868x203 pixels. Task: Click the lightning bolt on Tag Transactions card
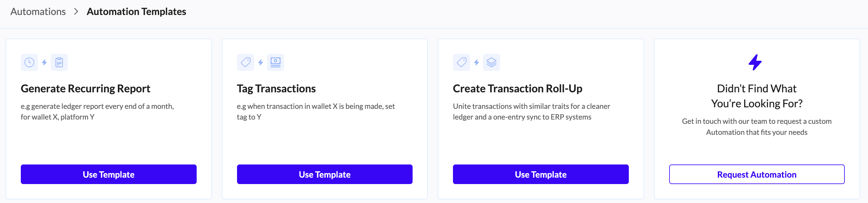click(261, 62)
